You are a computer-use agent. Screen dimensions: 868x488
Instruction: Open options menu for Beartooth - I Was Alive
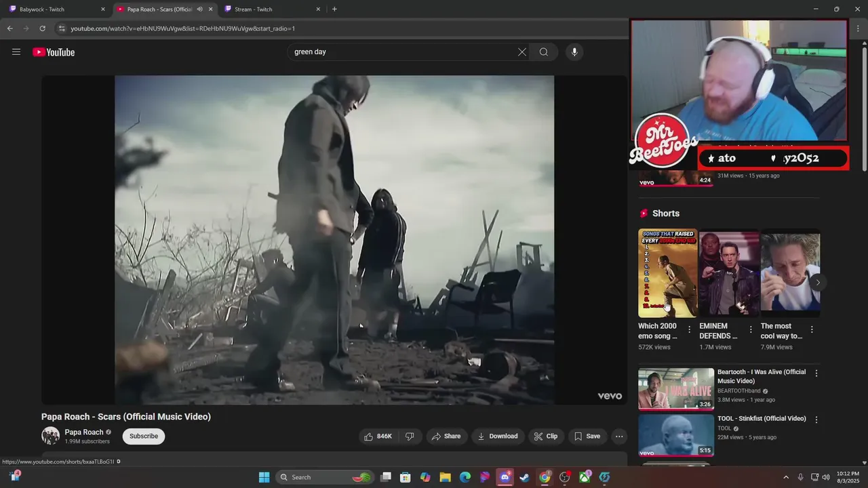click(x=816, y=373)
